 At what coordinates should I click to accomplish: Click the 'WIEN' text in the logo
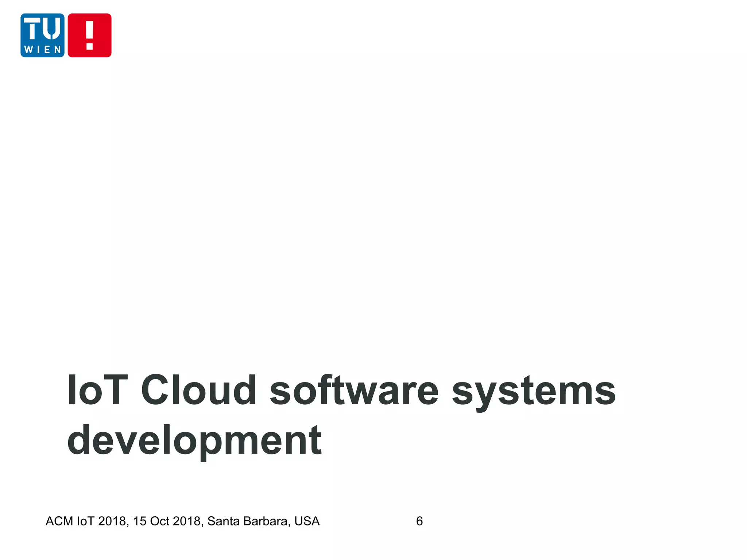pyautogui.click(x=42, y=50)
